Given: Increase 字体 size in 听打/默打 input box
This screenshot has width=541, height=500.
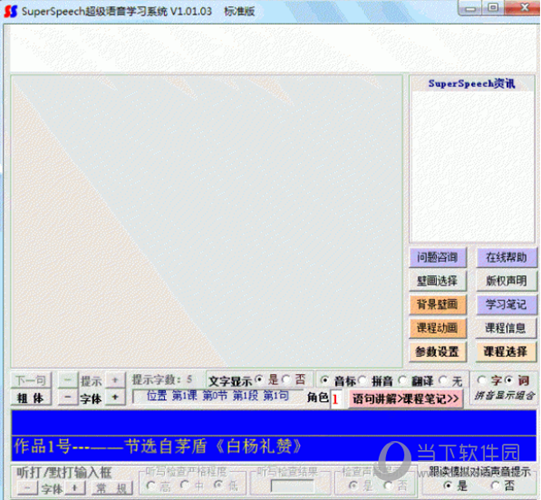Looking at the screenshot, I should (75, 488).
